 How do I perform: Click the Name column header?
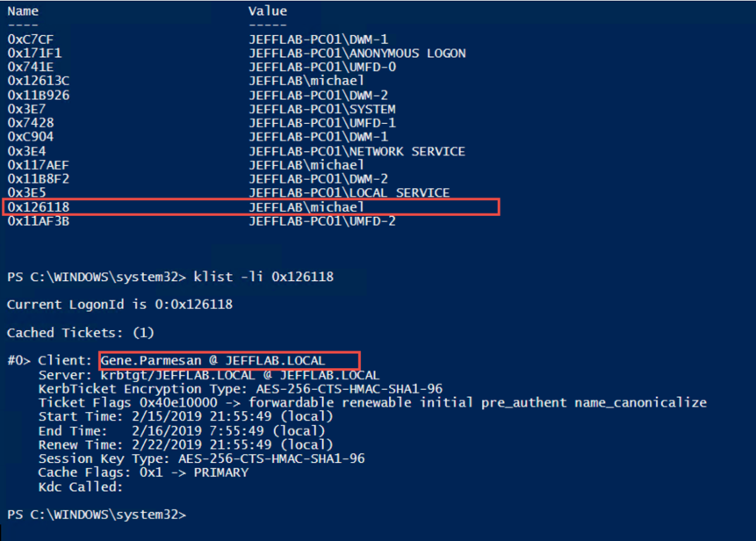point(23,11)
